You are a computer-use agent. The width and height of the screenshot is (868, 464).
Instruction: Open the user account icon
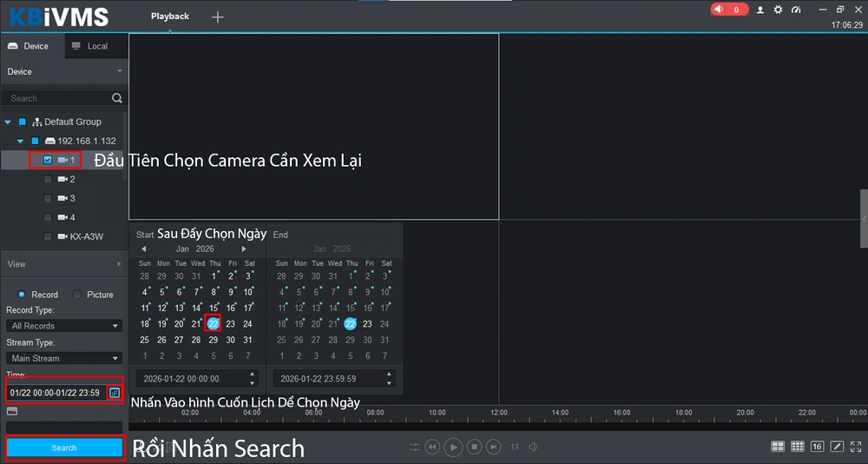coord(760,10)
